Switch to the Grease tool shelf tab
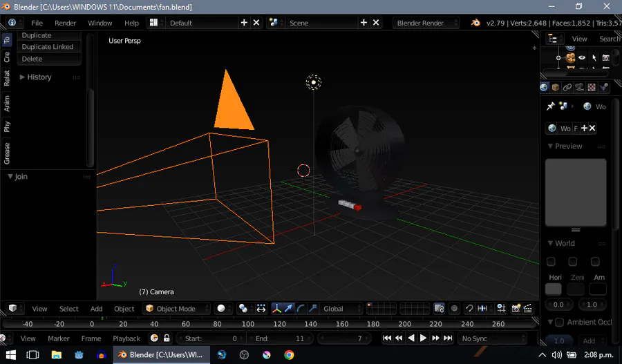 point(7,153)
